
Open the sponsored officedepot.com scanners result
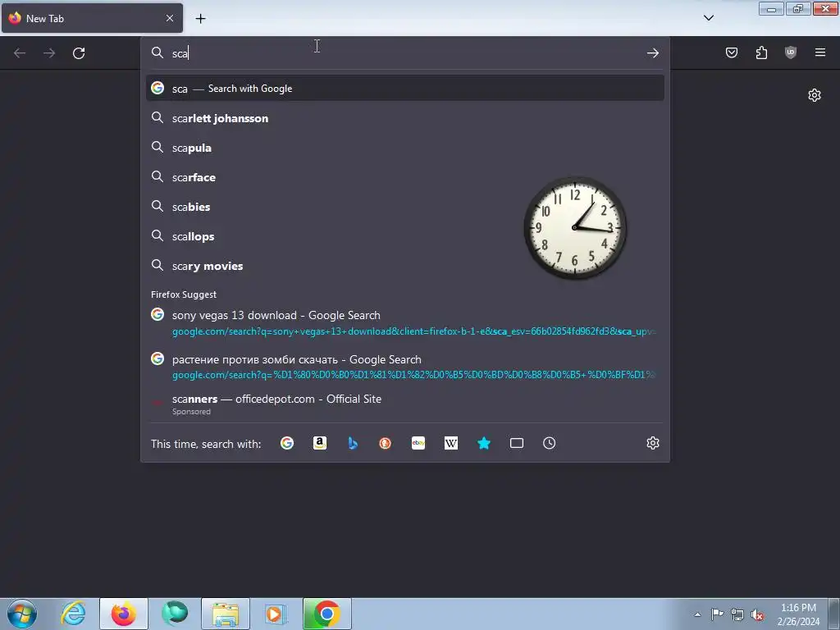coord(405,404)
